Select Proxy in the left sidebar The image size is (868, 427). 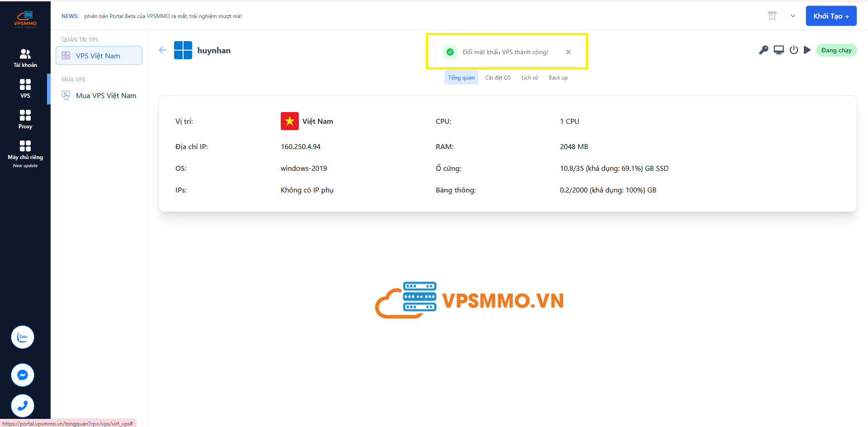[25, 119]
